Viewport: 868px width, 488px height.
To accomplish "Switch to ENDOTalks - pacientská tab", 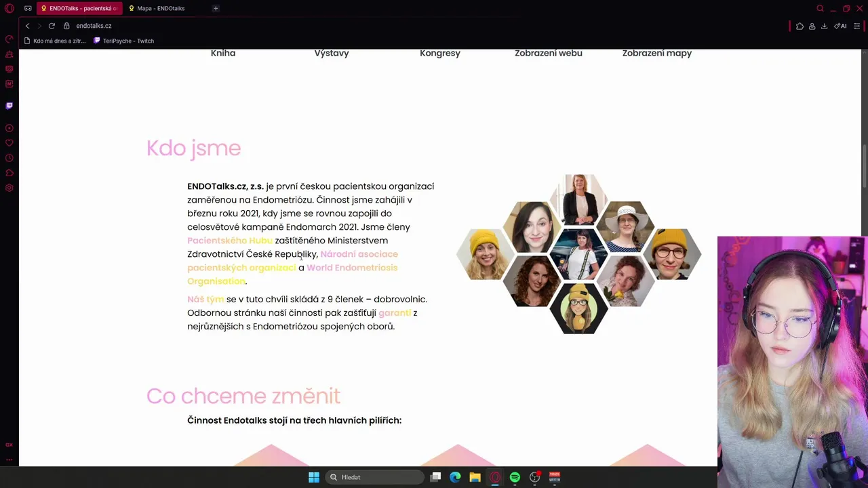I will coord(80,8).
